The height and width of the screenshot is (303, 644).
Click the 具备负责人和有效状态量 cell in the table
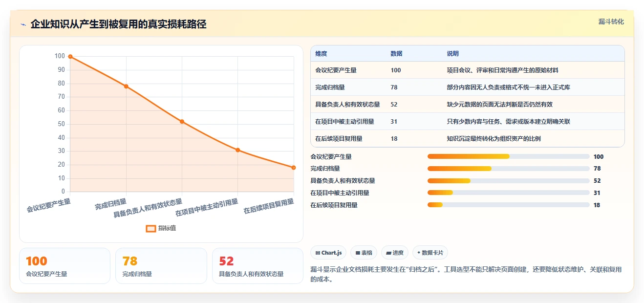348,105
